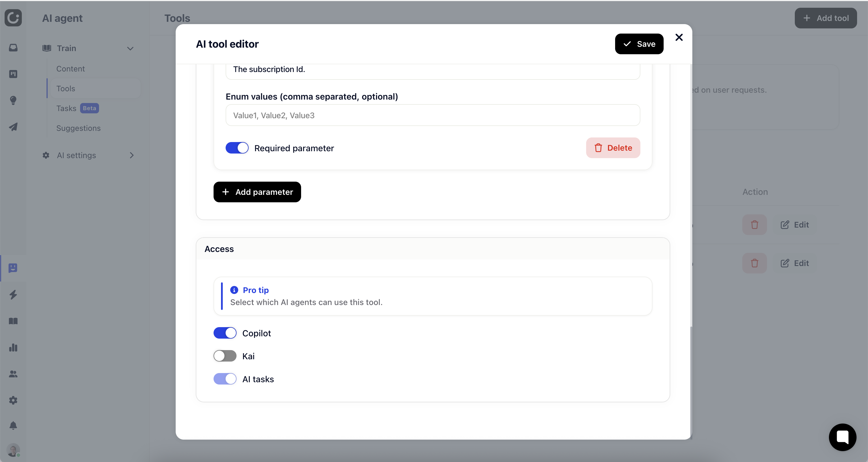Image resolution: width=868 pixels, height=462 pixels.
Task: Click the user avatar at bottom left
Action: click(13, 450)
